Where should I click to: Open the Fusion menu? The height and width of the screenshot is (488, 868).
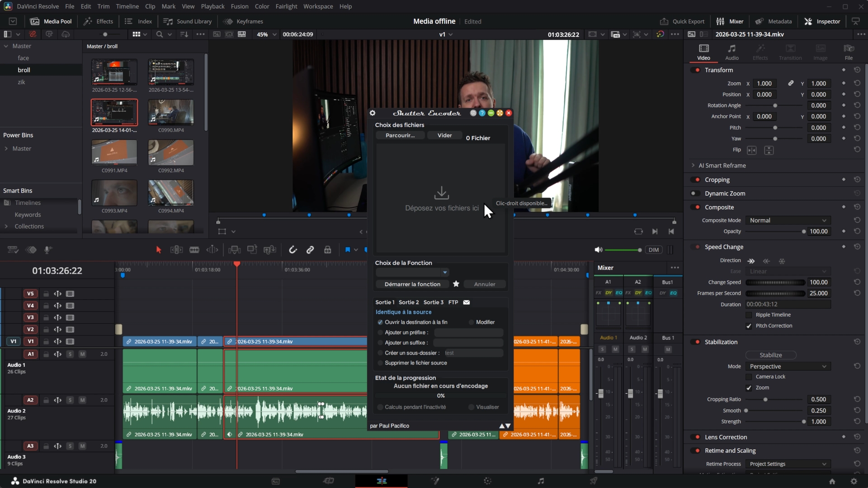(240, 6)
